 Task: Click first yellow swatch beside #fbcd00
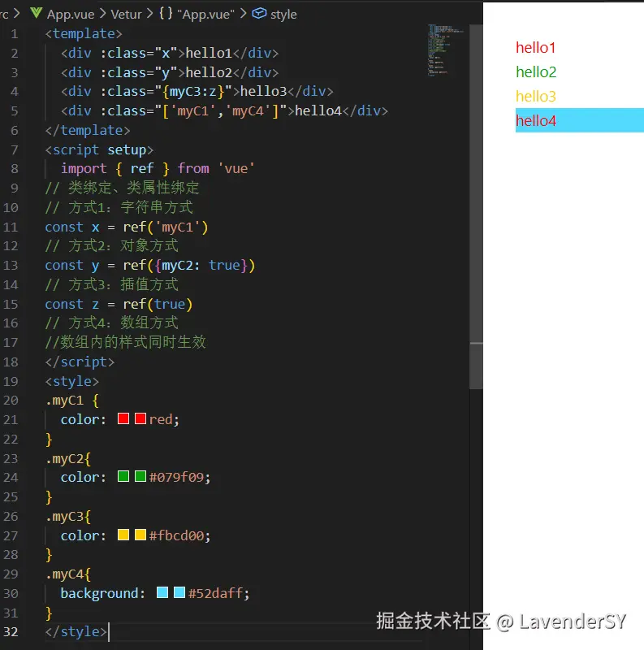pos(123,535)
